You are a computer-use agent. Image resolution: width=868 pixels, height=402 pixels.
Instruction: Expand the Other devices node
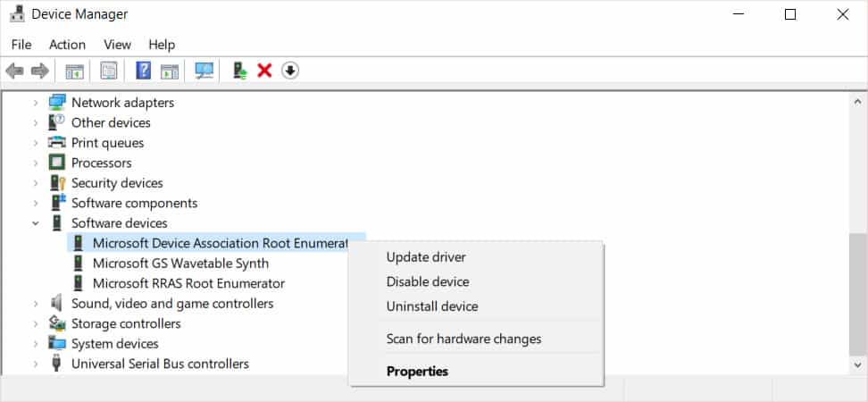(36, 122)
